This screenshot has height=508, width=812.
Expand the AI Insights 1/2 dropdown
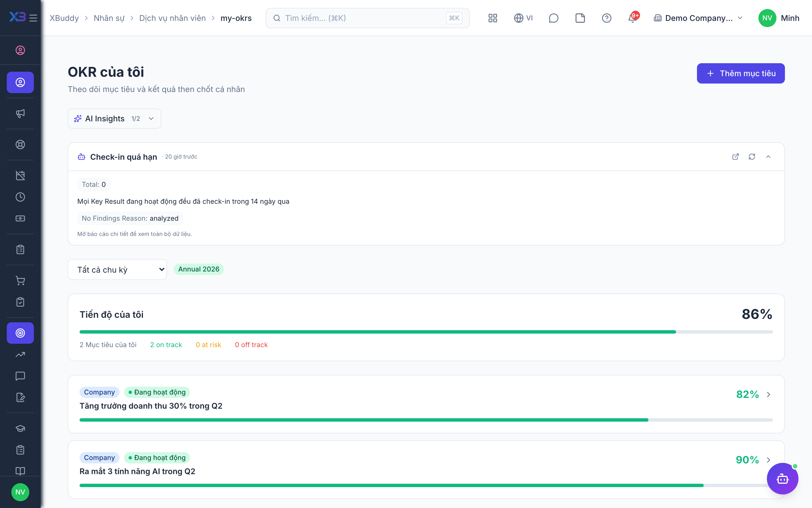[114, 119]
